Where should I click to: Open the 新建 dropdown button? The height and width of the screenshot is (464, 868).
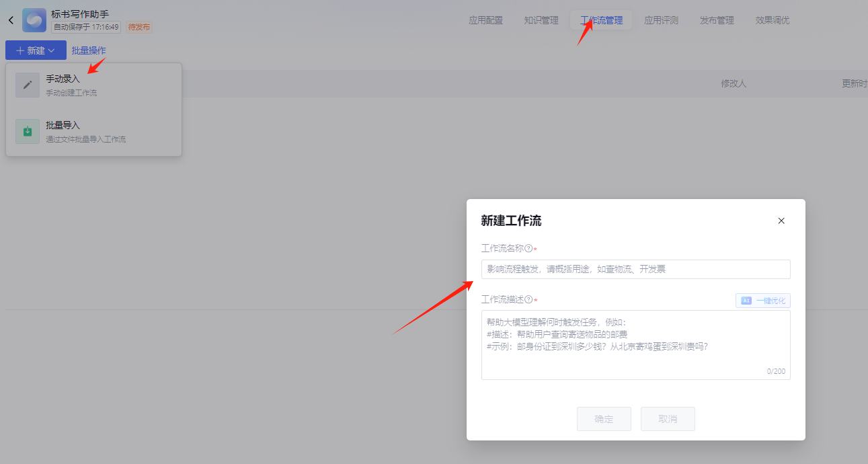point(36,50)
